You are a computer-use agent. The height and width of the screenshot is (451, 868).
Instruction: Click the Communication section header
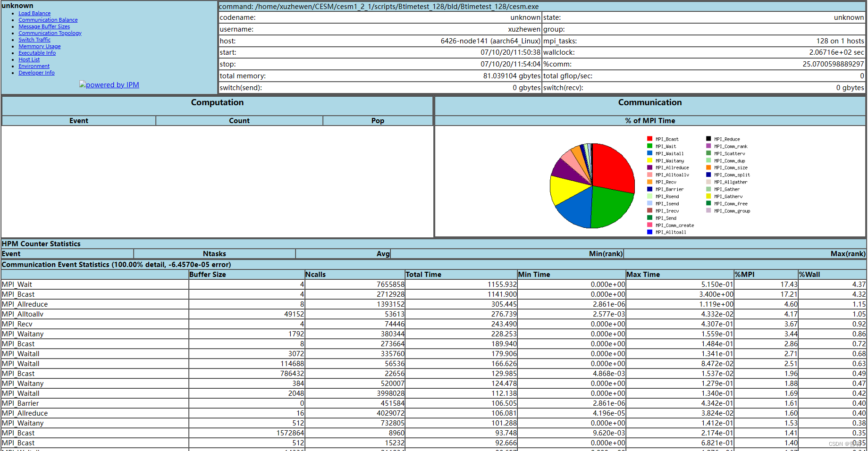tap(650, 102)
